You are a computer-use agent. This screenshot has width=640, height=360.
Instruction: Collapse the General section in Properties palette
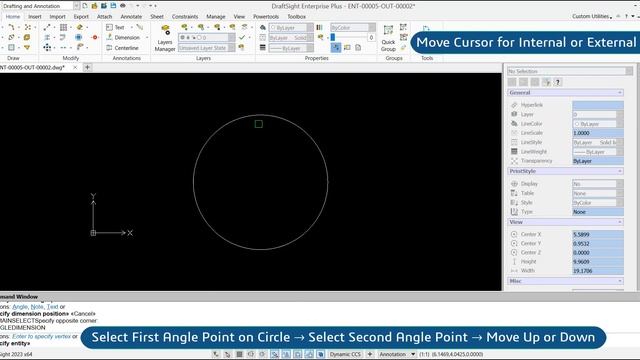(x=620, y=93)
